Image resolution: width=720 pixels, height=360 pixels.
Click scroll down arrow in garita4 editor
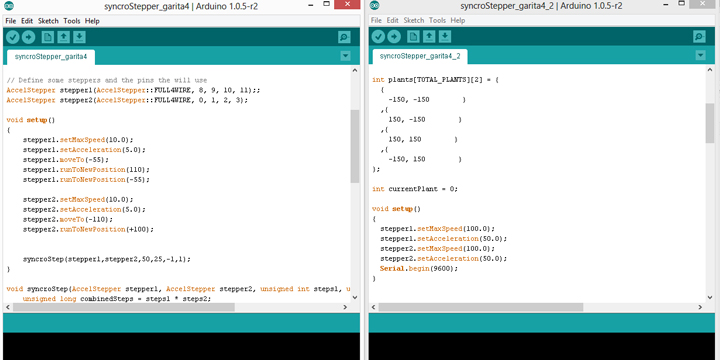(x=355, y=298)
